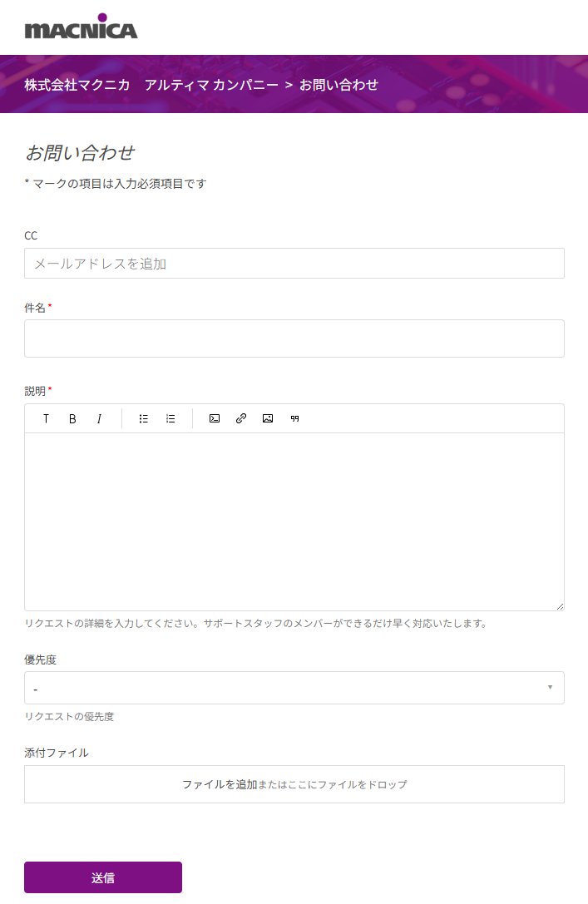Click inside the 説明 description text area

[x=294, y=521]
